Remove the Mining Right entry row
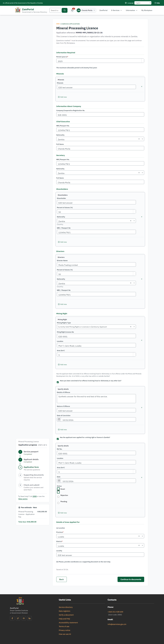 point(142,340)
